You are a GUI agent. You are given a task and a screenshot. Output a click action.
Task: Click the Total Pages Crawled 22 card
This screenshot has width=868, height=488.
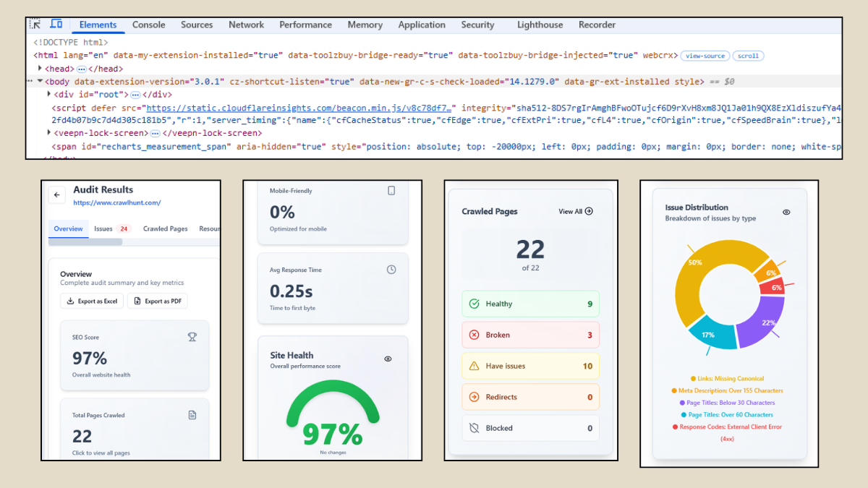pos(135,429)
